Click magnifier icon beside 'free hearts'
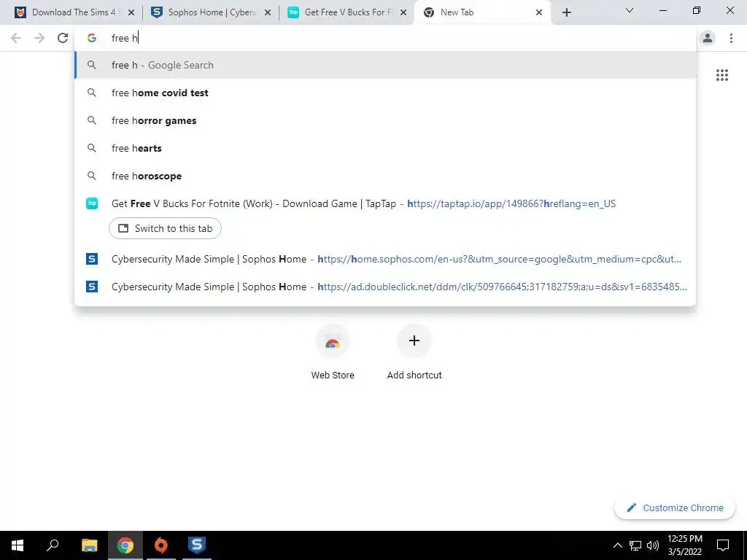 point(92,148)
